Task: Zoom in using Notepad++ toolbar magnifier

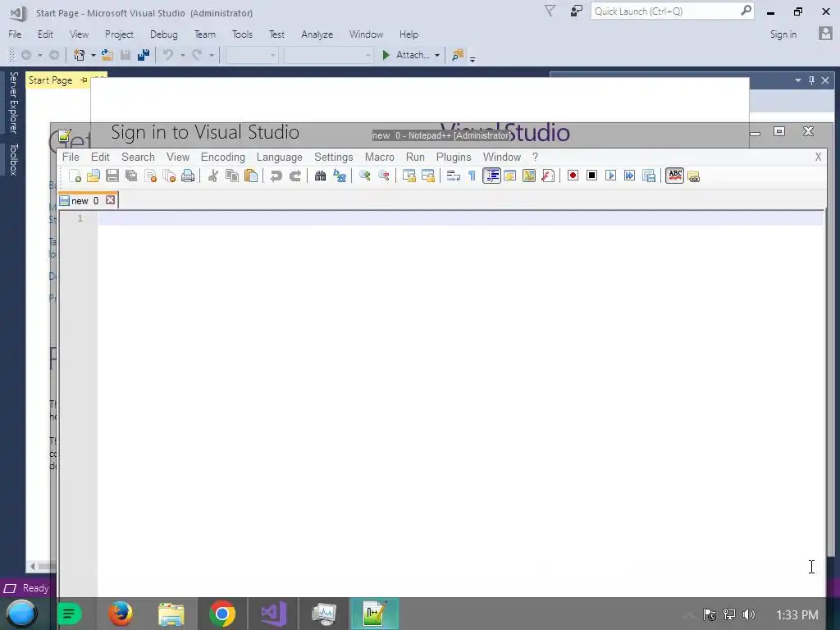Action: pyautogui.click(x=365, y=176)
